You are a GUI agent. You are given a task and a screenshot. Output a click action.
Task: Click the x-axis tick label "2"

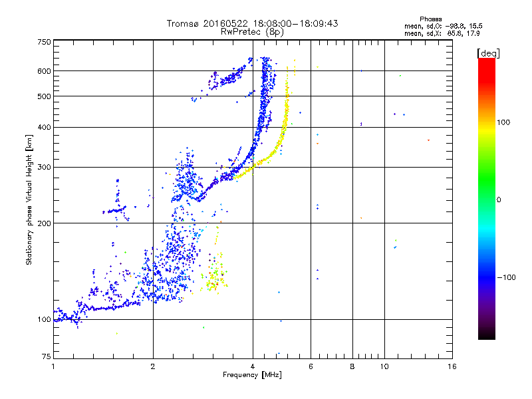point(153,366)
